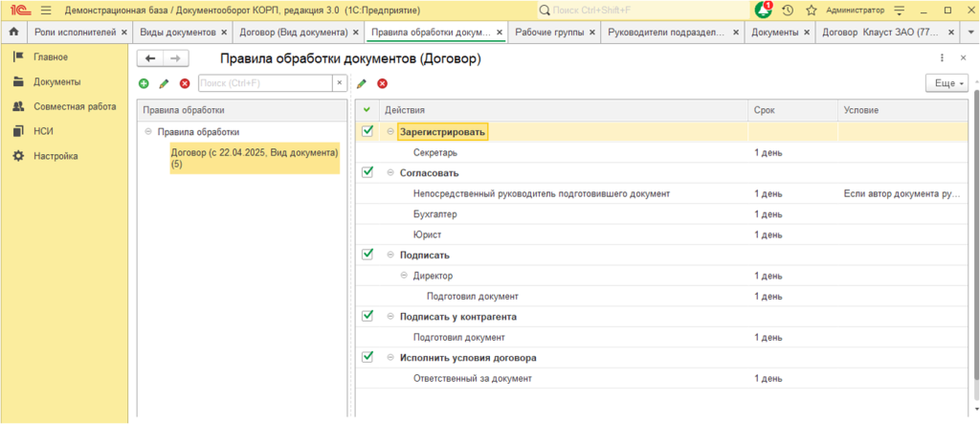Viewport: 980px width, 424px height.
Task: Click green add rule icon in left panel
Action: click(x=144, y=84)
